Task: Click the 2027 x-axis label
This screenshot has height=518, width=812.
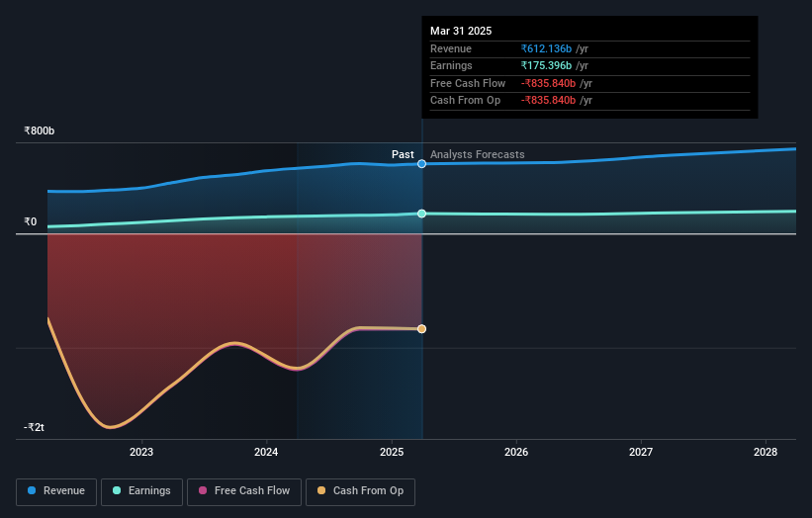Action: click(x=641, y=452)
